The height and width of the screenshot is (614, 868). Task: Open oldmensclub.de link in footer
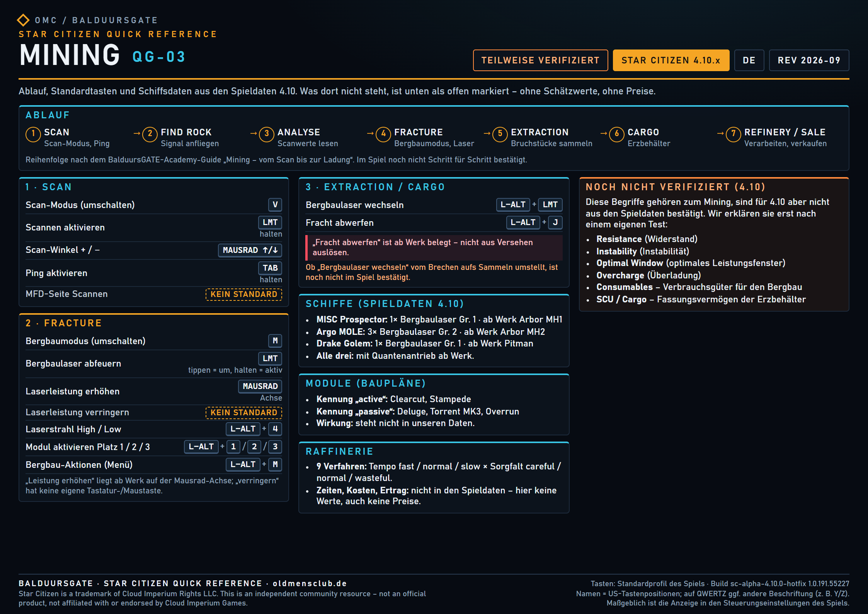pyautogui.click(x=310, y=583)
